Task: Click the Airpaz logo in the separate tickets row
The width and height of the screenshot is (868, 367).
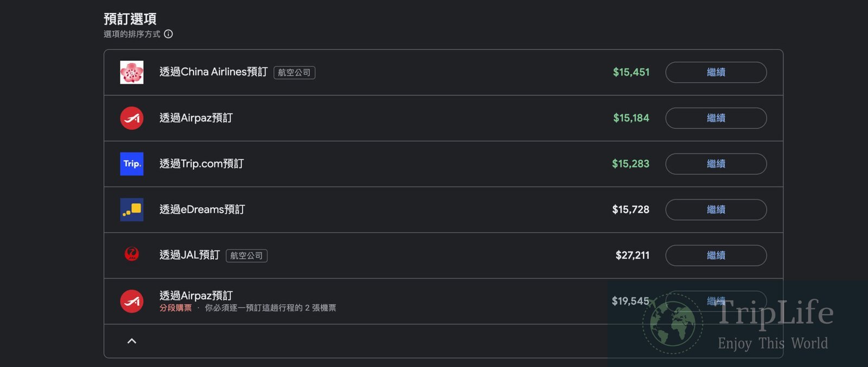Action: 132,301
